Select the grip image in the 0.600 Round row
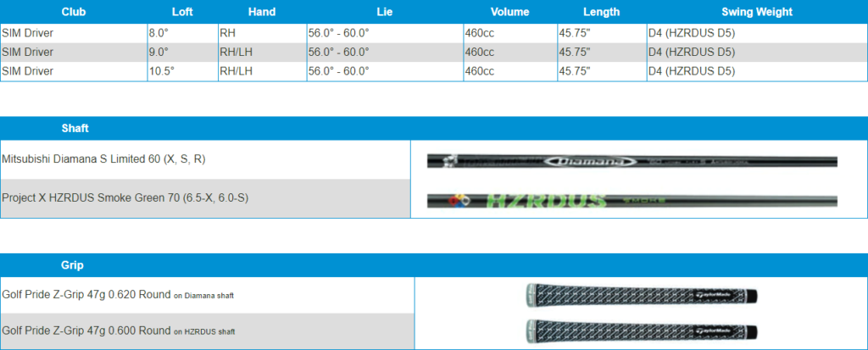This screenshot has height=350, width=868. click(x=641, y=330)
